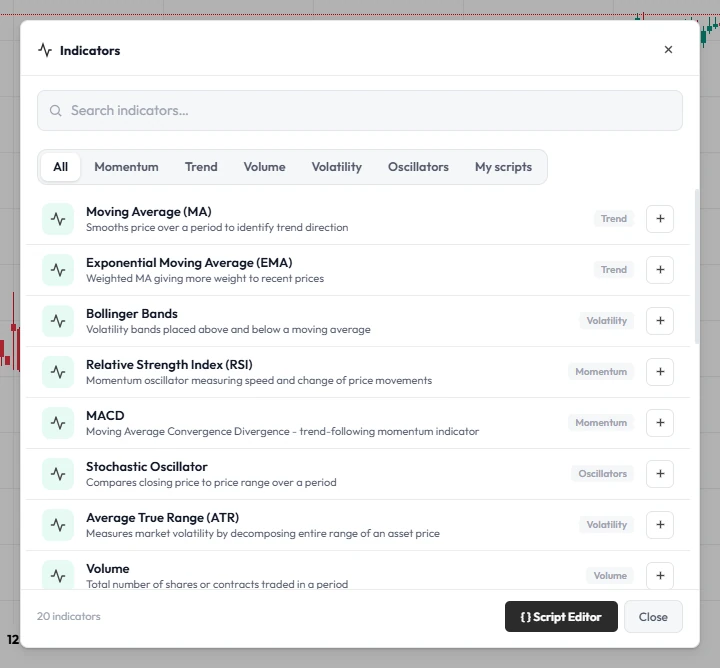Select the Exponential Moving Average (EMA) title
This screenshot has height=668, width=720.
pyautogui.click(x=189, y=263)
